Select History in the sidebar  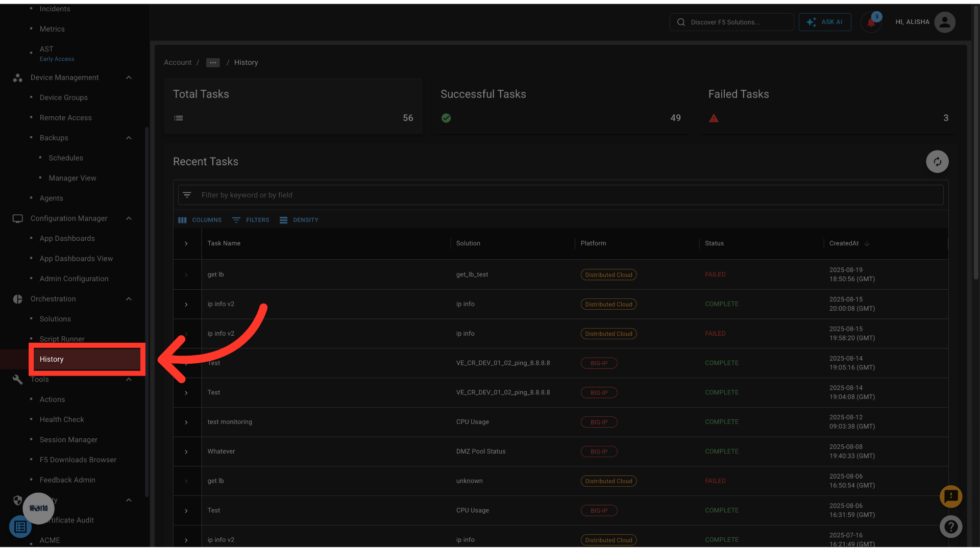(x=52, y=359)
